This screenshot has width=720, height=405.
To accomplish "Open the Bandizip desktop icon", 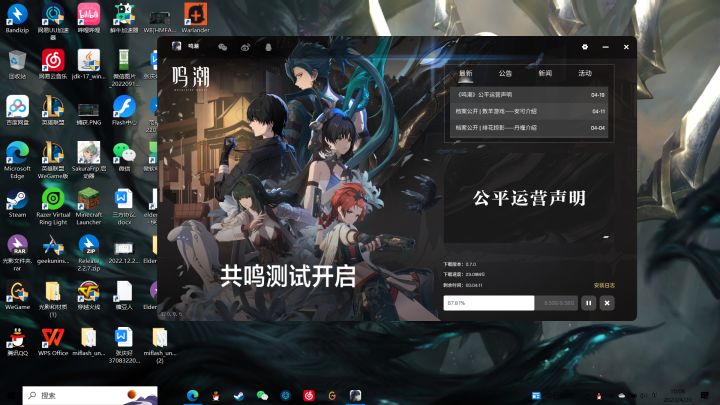I will [x=17, y=18].
